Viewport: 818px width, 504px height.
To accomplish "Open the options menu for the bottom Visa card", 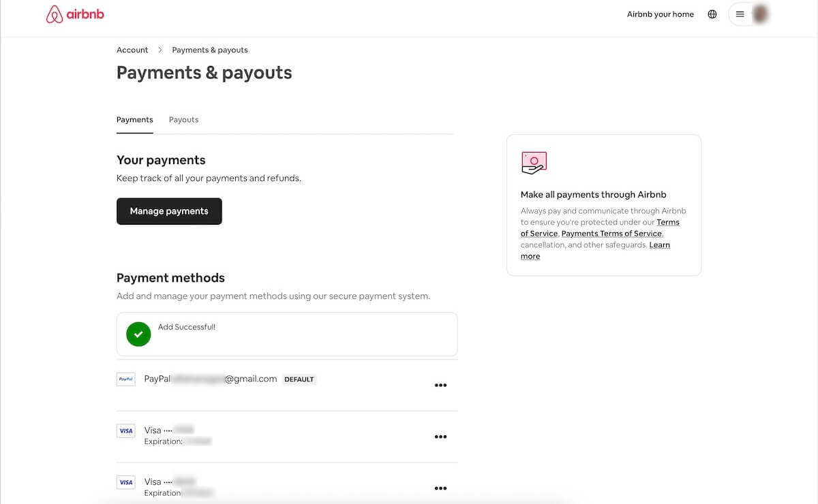I will 440,488.
